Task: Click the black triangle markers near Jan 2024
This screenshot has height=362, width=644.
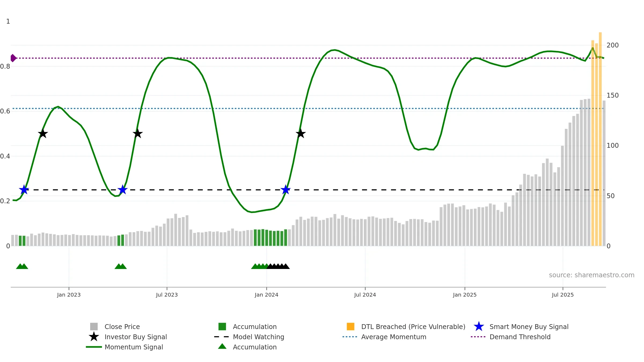Action: pyautogui.click(x=278, y=266)
